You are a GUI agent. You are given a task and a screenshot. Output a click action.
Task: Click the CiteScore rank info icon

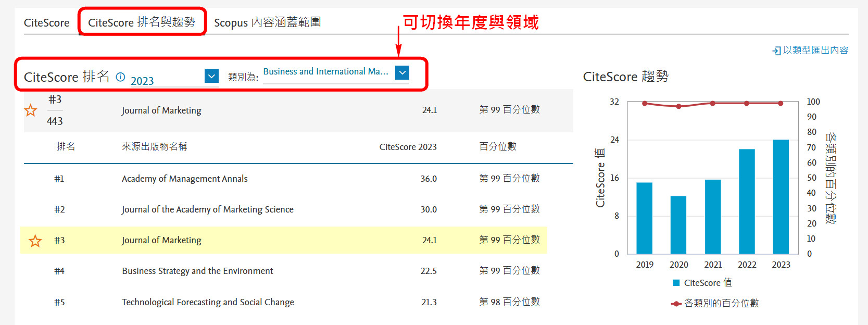(x=120, y=77)
